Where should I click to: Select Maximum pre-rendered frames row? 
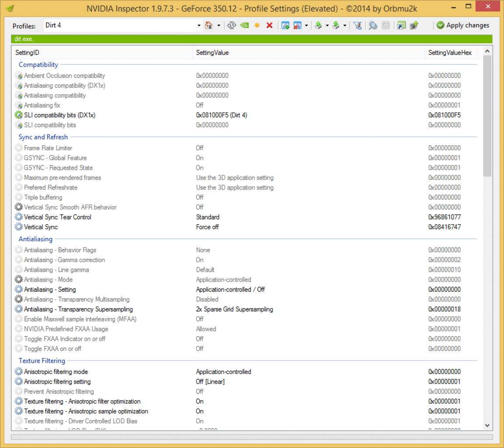click(x=247, y=178)
